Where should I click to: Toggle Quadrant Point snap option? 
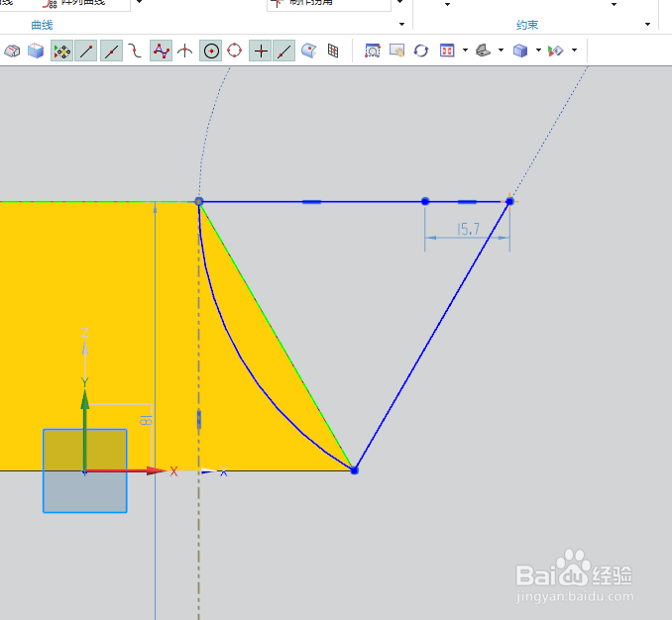(235, 51)
